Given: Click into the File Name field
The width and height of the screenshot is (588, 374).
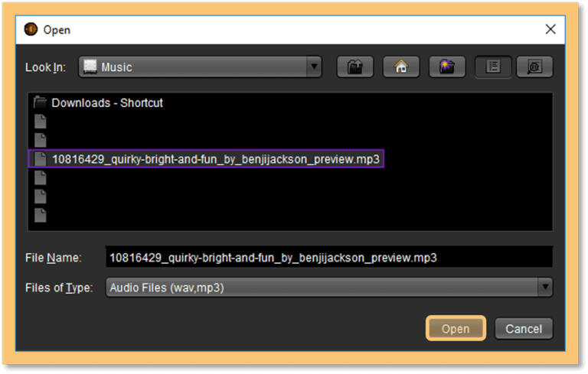Looking at the screenshot, I should tap(329, 258).
